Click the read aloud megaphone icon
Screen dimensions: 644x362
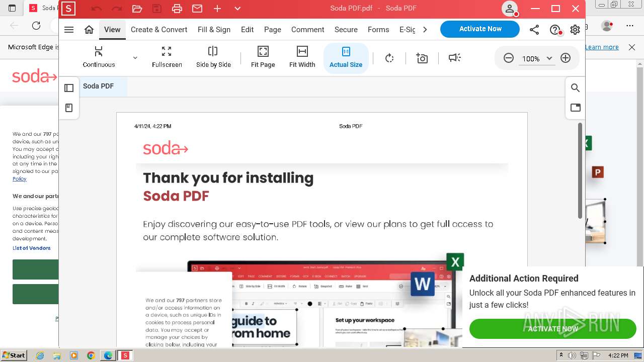[455, 58]
